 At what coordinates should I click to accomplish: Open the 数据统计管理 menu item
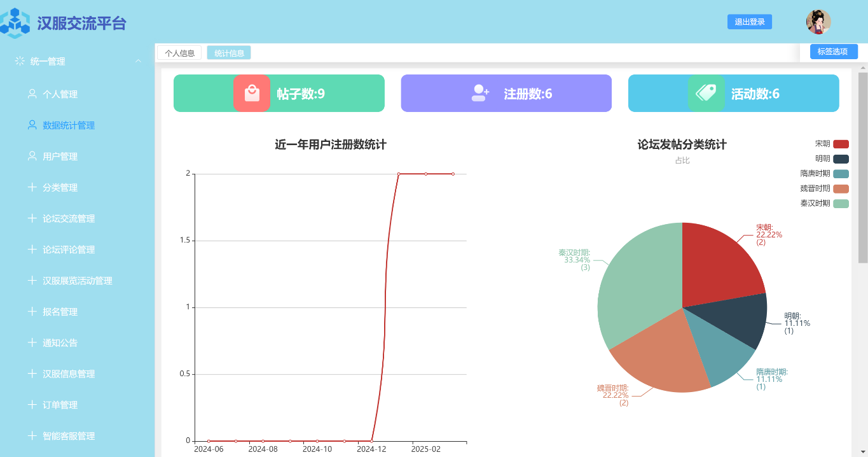(x=77, y=125)
